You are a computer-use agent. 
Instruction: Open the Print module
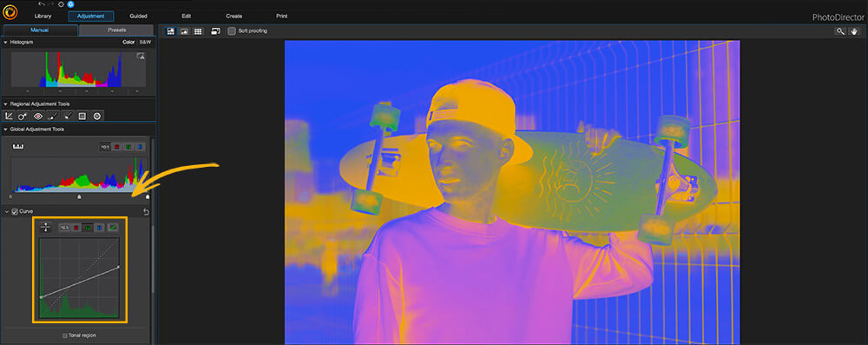[x=281, y=17]
